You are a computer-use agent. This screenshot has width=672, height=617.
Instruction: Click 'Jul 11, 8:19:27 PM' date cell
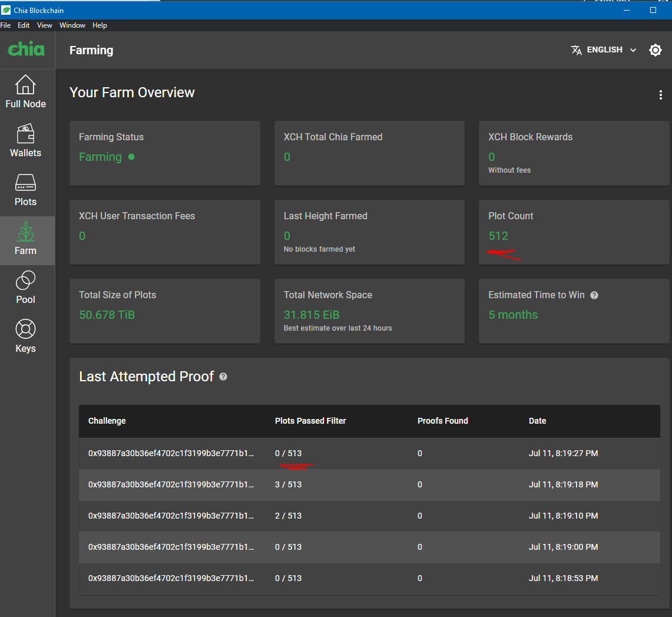coord(563,453)
